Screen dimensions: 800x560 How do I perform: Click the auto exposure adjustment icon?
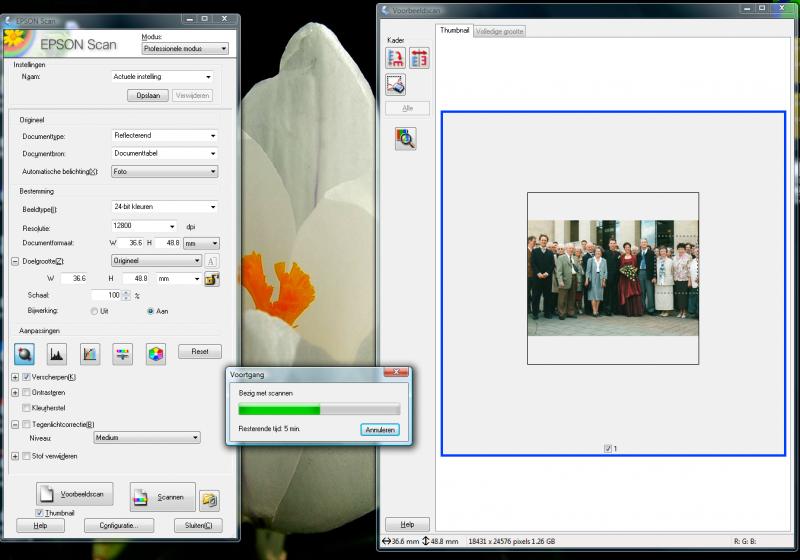pyautogui.click(x=24, y=353)
